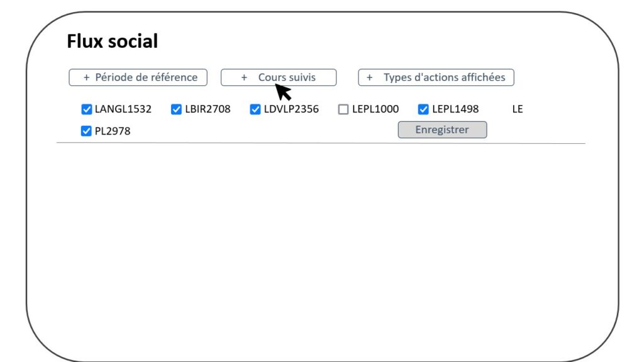Expand the Période de référence section
The width and height of the screenshot is (644, 362).
click(138, 77)
